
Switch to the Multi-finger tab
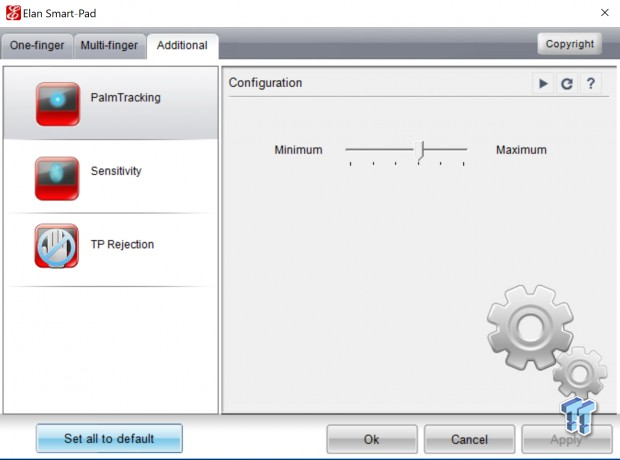(109, 46)
